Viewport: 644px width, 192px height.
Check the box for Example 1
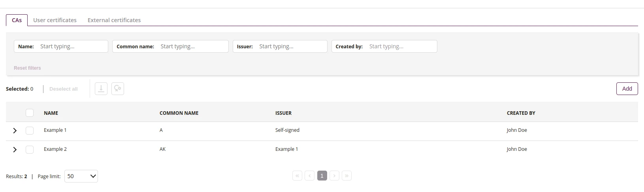(x=30, y=131)
